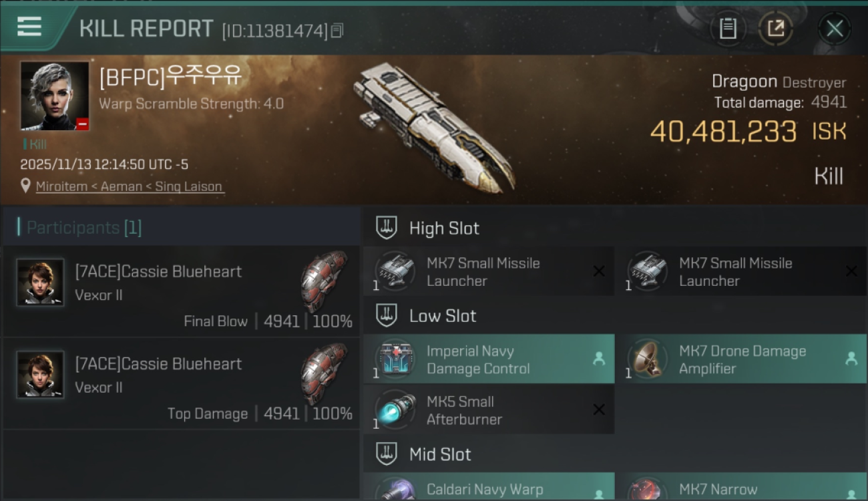This screenshot has height=501, width=868.
Task: Share the kill report externally
Action: point(775,28)
